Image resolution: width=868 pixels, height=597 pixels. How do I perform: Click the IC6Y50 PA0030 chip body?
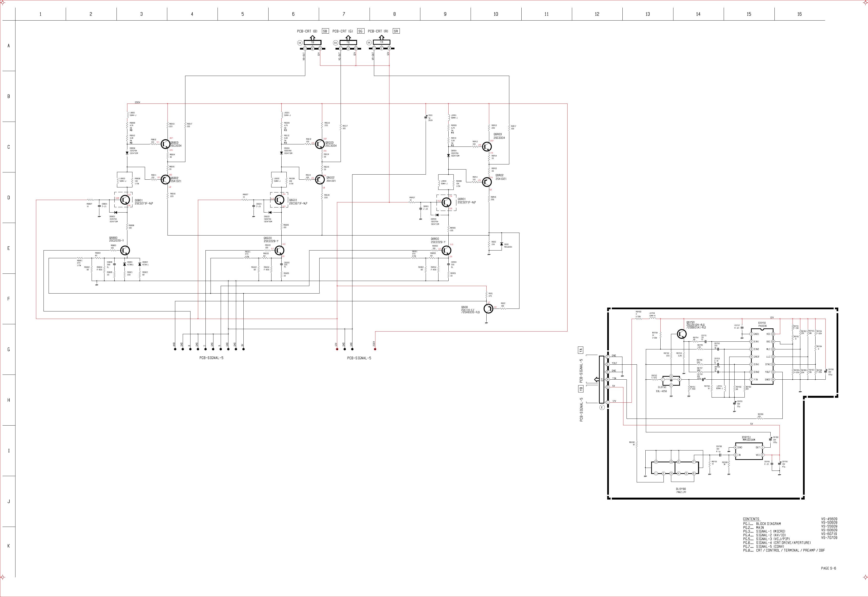[762, 356]
